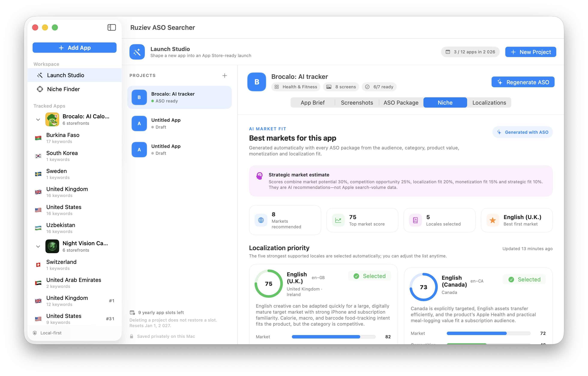Select the Burkina Faso storefront
The image size is (588, 376).
click(75, 138)
